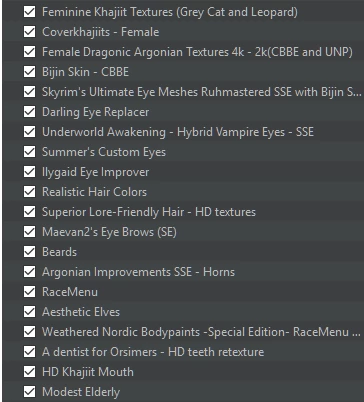Toggle Realistic Hair Colors checkbox
Viewport: 364px width, 402px height.
tap(29, 192)
